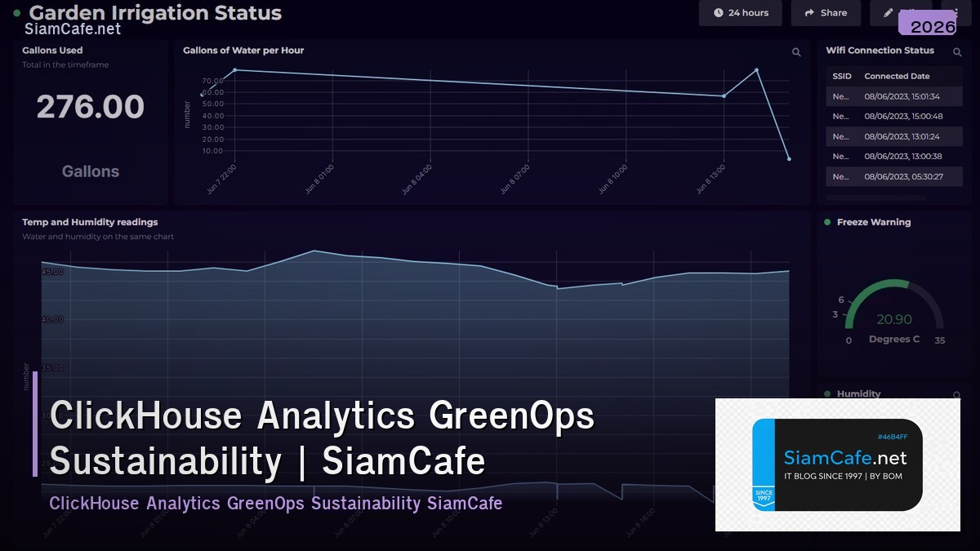Click the peak data point on the water chart
Viewport: 980px width, 551px height.
tap(756, 69)
